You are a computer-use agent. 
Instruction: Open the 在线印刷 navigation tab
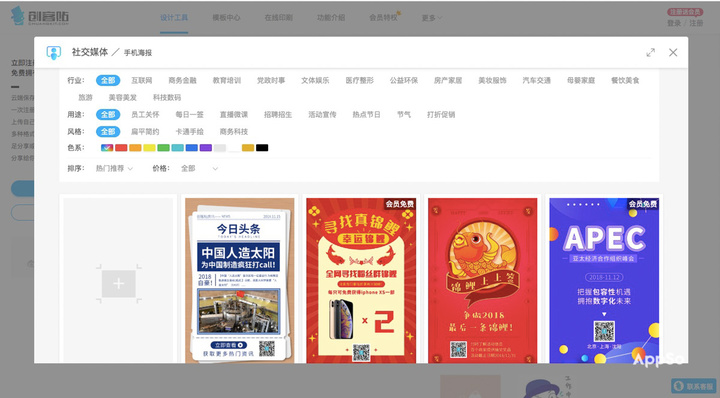(x=279, y=17)
